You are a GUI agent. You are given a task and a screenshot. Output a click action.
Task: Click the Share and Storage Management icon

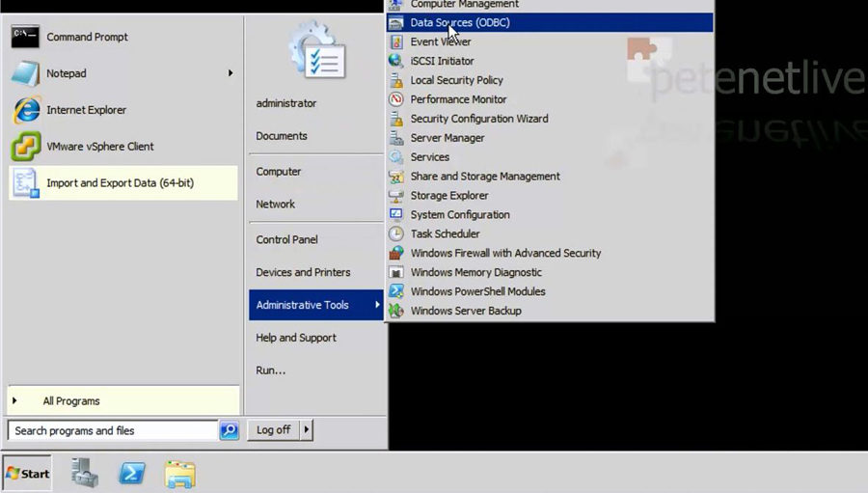[395, 177]
